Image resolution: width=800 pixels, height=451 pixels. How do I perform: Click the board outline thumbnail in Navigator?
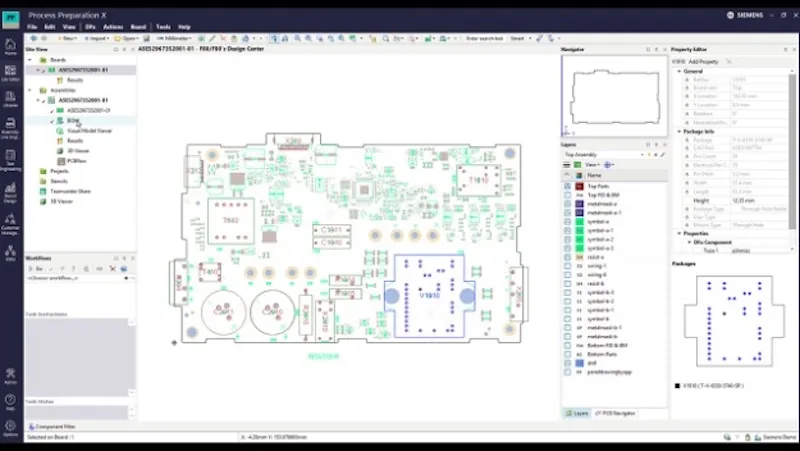pos(614,96)
